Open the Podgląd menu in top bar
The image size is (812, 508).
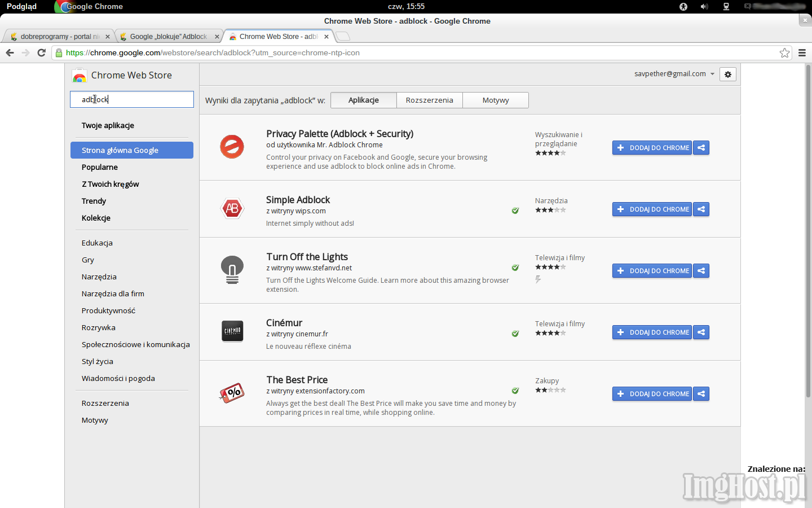pyautogui.click(x=21, y=6)
